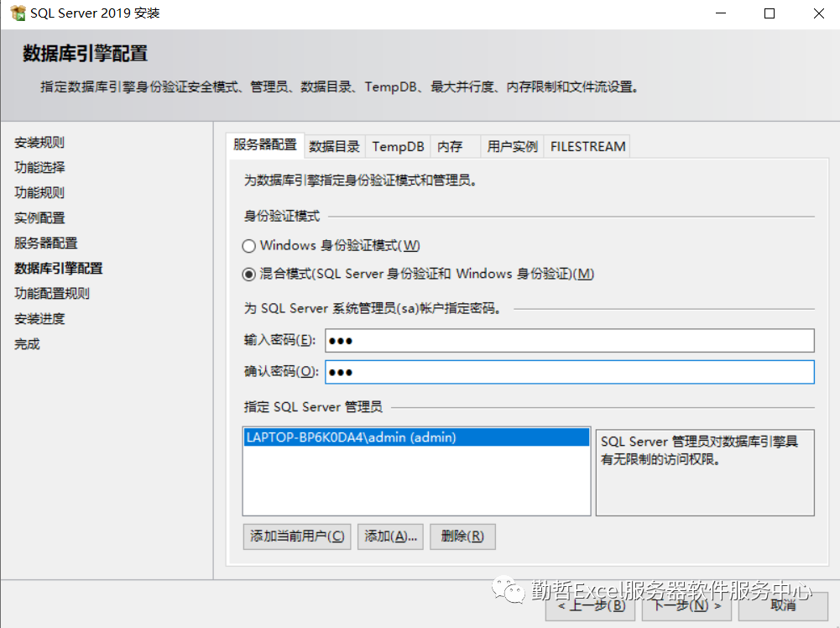Minimize the SQL Server setup window

[x=721, y=13]
